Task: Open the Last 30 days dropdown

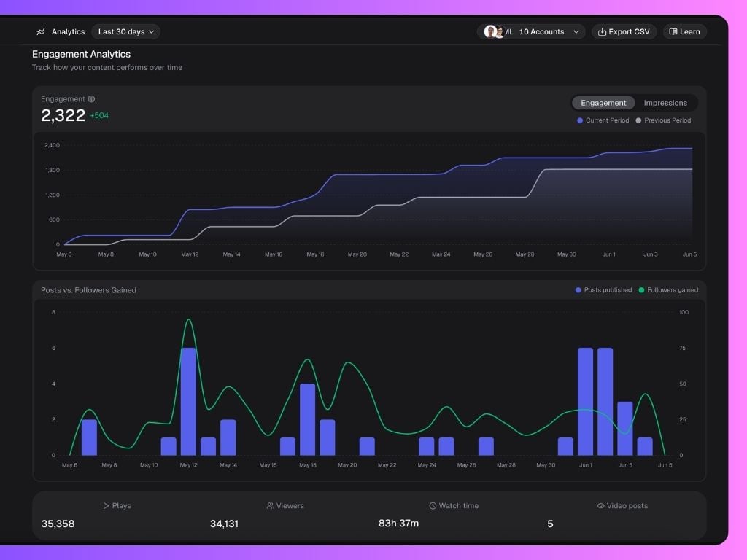Action: [125, 32]
